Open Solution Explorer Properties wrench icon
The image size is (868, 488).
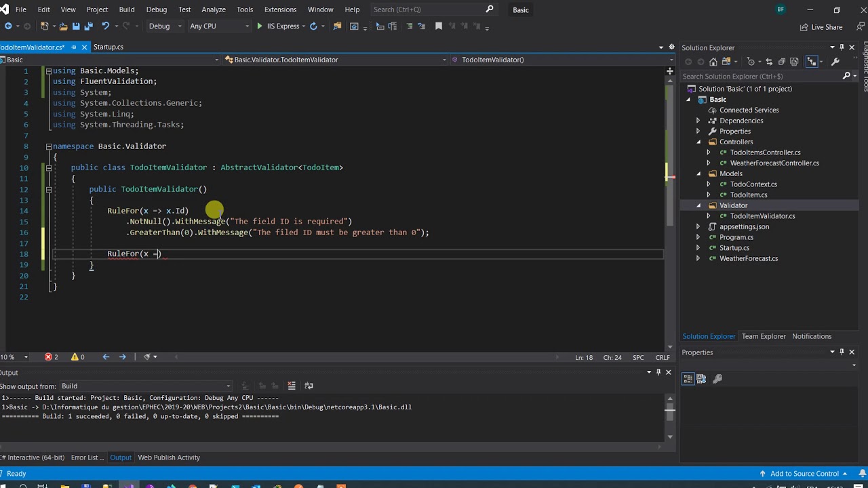coord(835,62)
